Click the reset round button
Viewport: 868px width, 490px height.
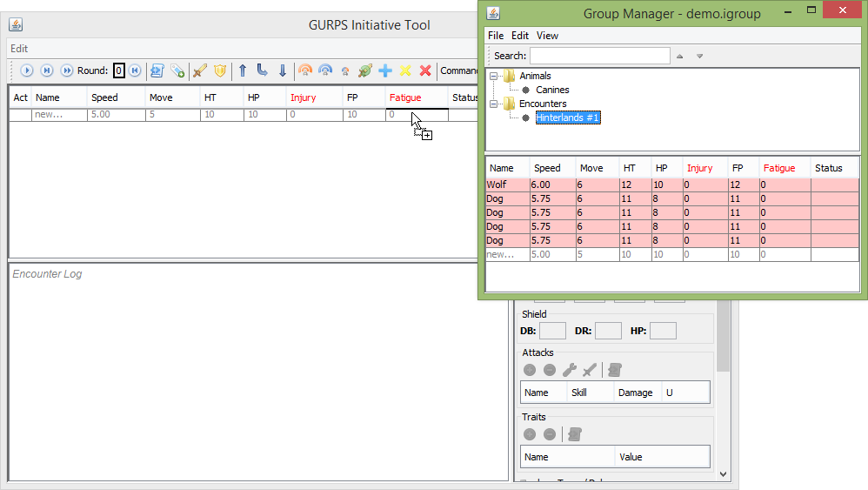click(135, 70)
